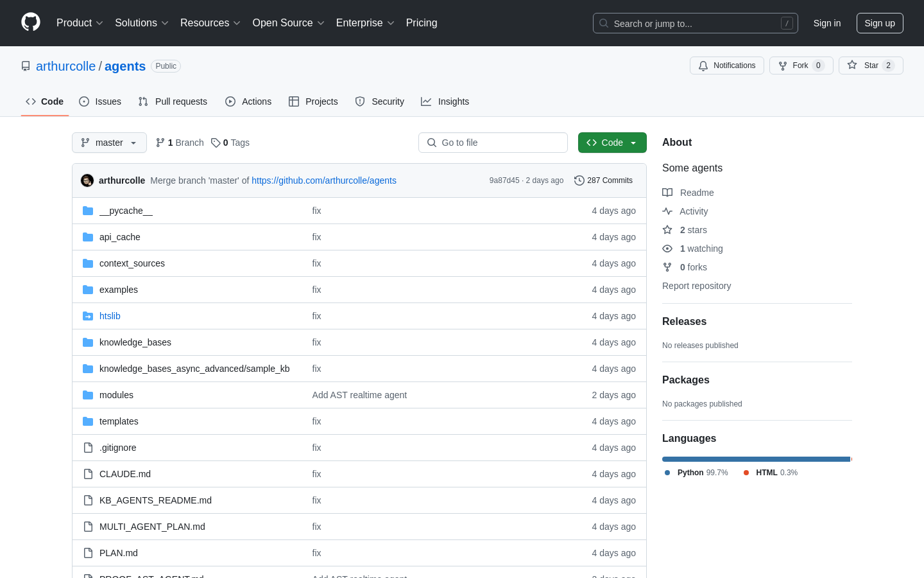Click the HTML 0.3% language entry
The height and width of the screenshot is (578, 924).
coord(771,473)
